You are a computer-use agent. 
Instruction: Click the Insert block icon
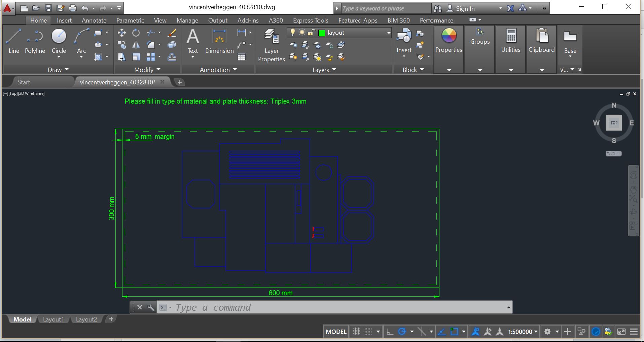404,41
